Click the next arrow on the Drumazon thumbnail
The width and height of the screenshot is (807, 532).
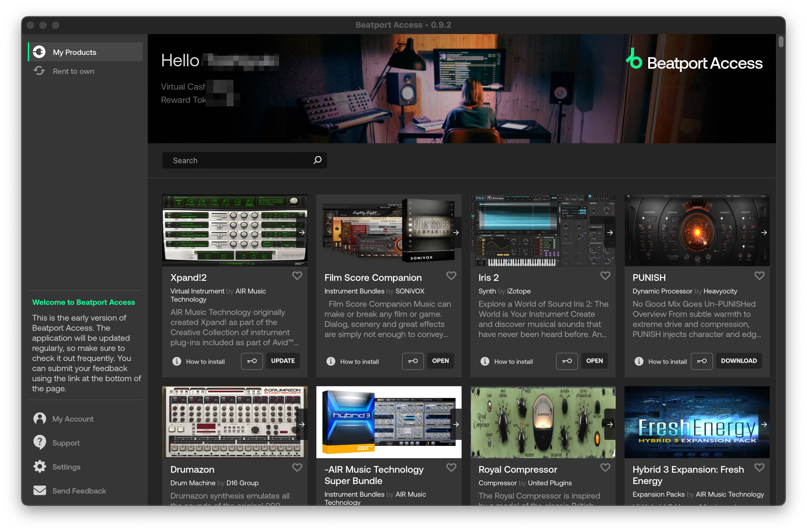click(x=302, y=424)
